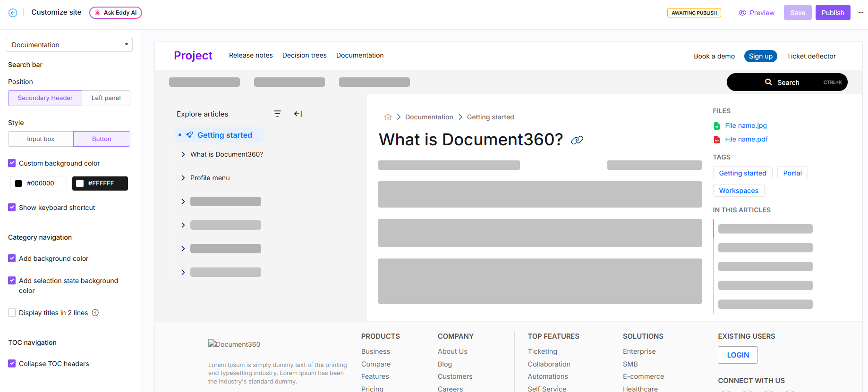Open Preview of the site
Viewport: 868px width, 392px height.
757,13
